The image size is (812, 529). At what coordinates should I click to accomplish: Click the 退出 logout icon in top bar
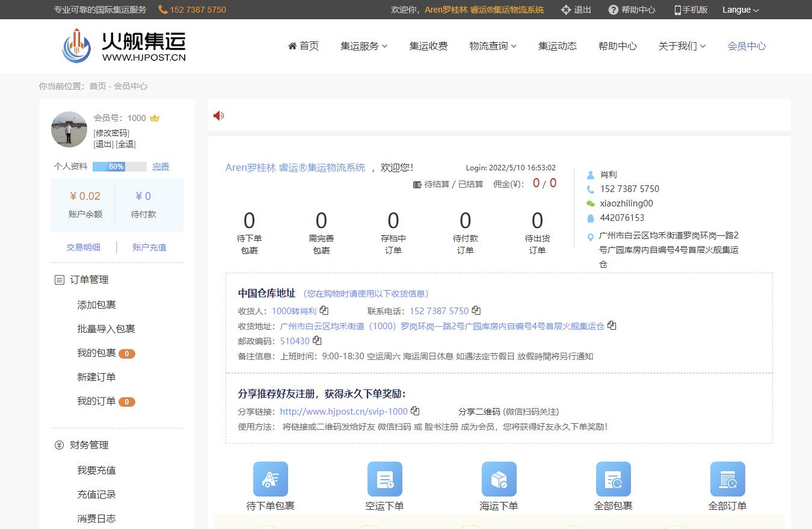coord(566,10)
